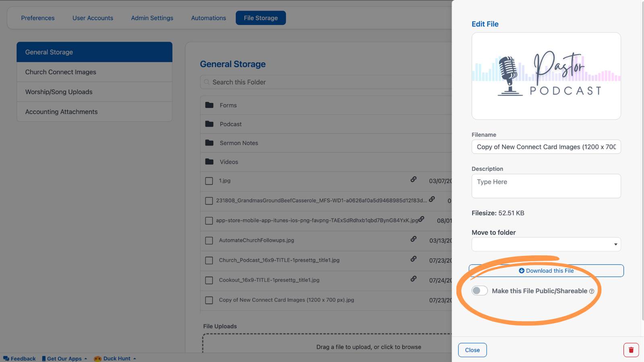Check the box for 1.jpg
The image size is (644, 362).
[x=209, y=181]
